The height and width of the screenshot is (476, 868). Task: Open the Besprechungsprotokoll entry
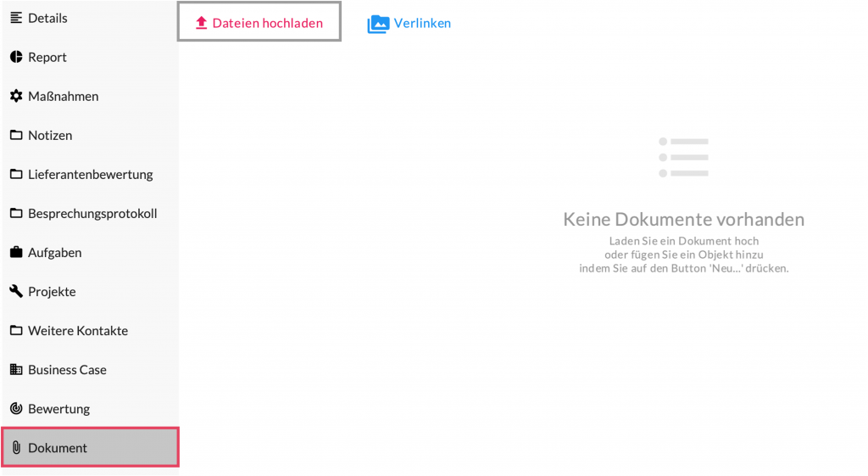point(92,213)
